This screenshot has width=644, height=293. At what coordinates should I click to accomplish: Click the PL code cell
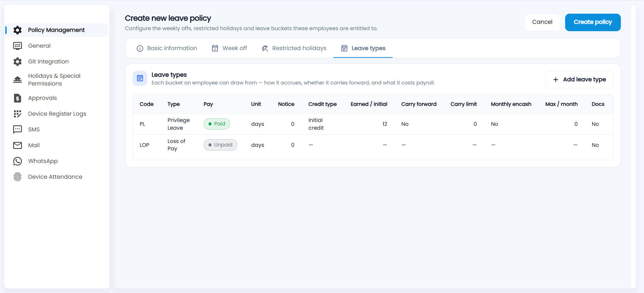[x=142, y=124]
